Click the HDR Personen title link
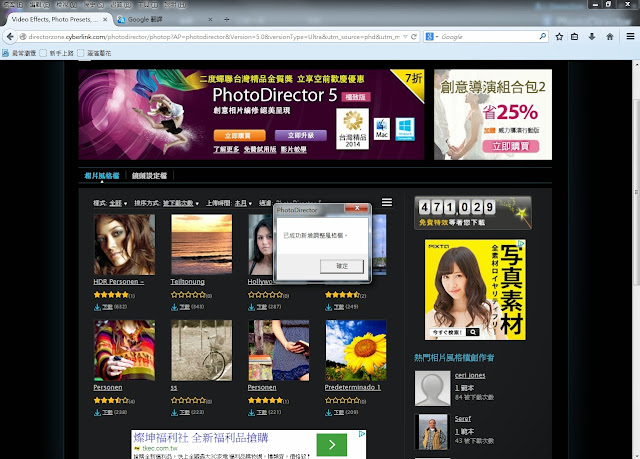Screen dimensions: 640x459 119,282
